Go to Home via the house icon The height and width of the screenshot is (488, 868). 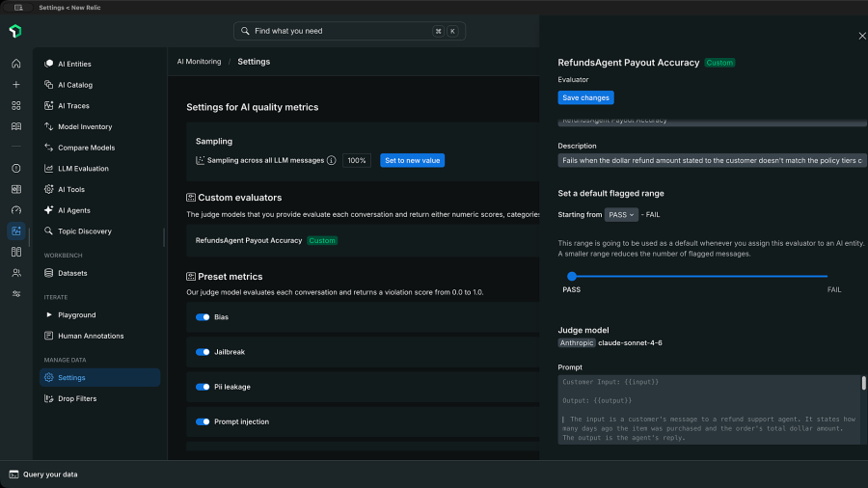tap(16, 64)
